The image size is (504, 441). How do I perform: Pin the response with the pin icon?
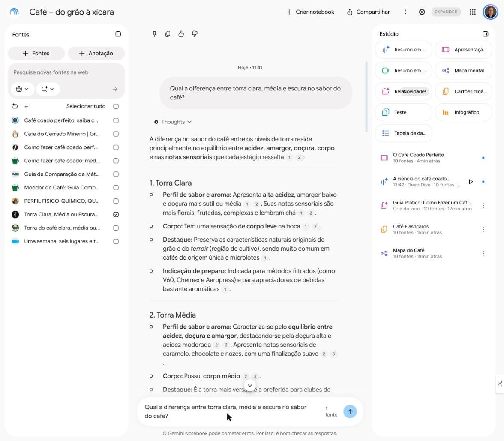tap(154, 34)
